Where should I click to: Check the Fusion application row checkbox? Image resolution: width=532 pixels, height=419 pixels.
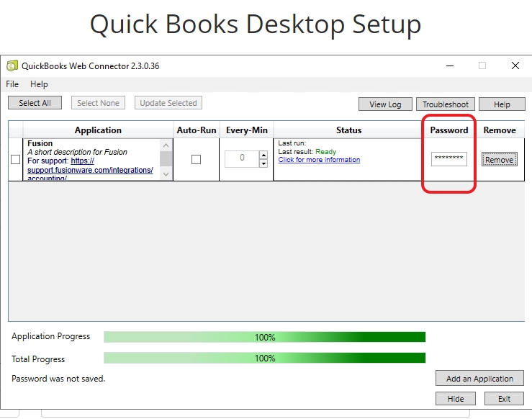(16, 160)
